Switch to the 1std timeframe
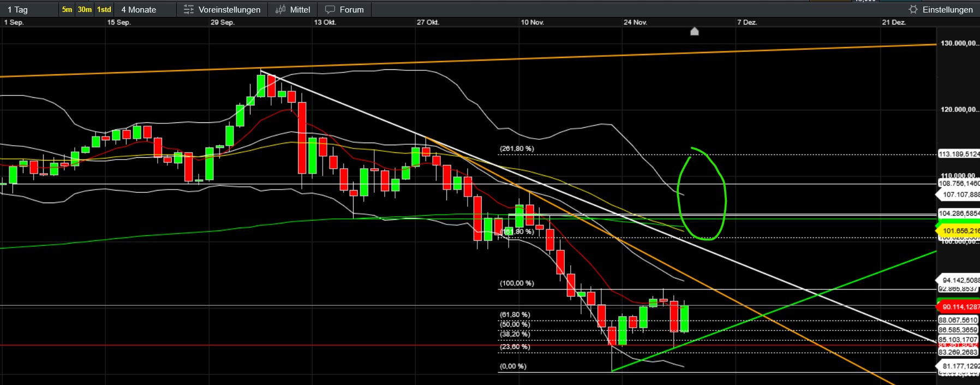 104,10
